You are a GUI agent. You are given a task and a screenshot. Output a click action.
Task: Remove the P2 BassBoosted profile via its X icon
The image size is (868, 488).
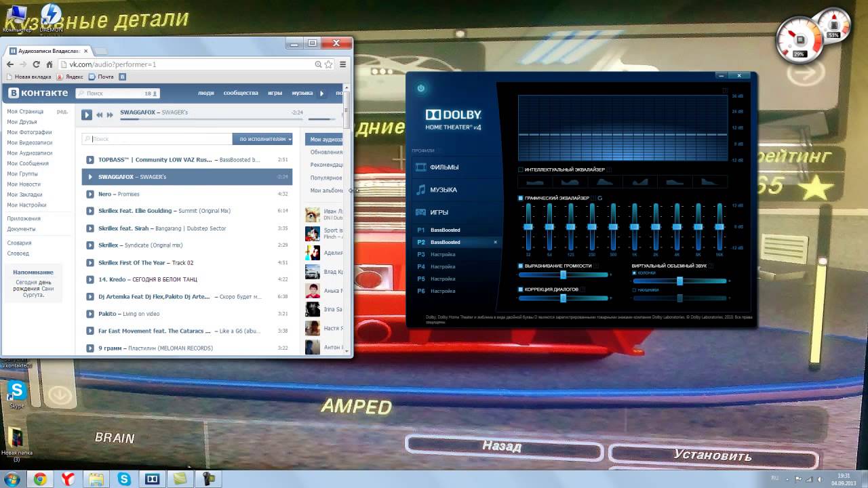(x=495, y=242)
